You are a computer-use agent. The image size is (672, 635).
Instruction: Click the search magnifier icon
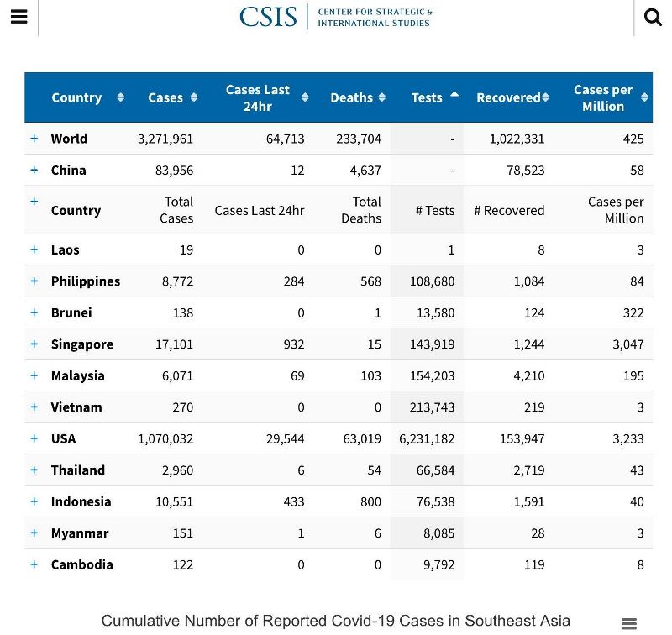click(653, 18)
